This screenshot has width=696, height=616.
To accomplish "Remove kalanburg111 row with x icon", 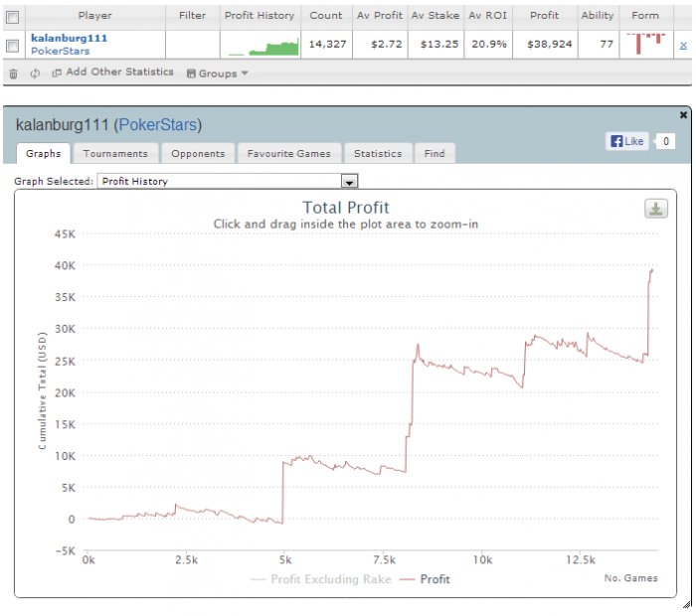I will click(683, 46).
